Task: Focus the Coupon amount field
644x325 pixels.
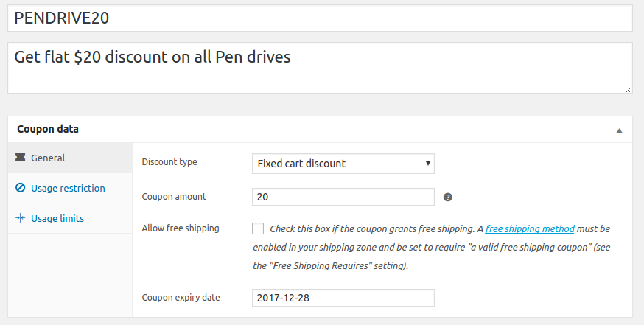Action: point(343,197)
